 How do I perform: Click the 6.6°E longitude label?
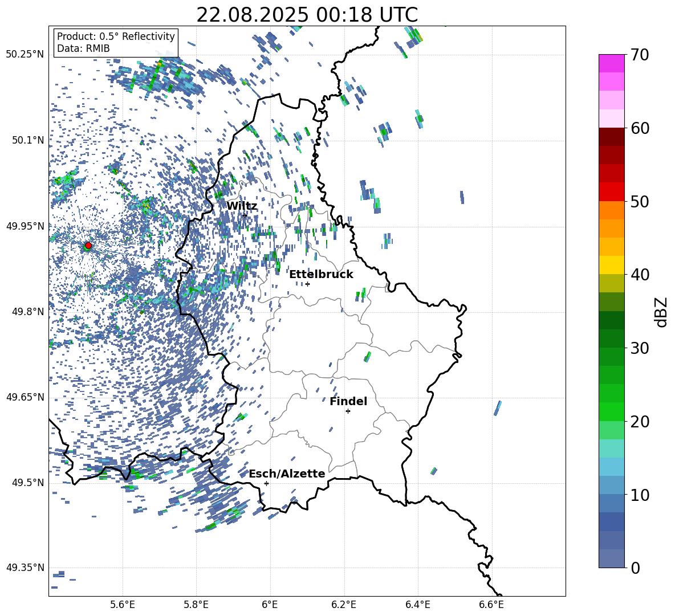491,605
